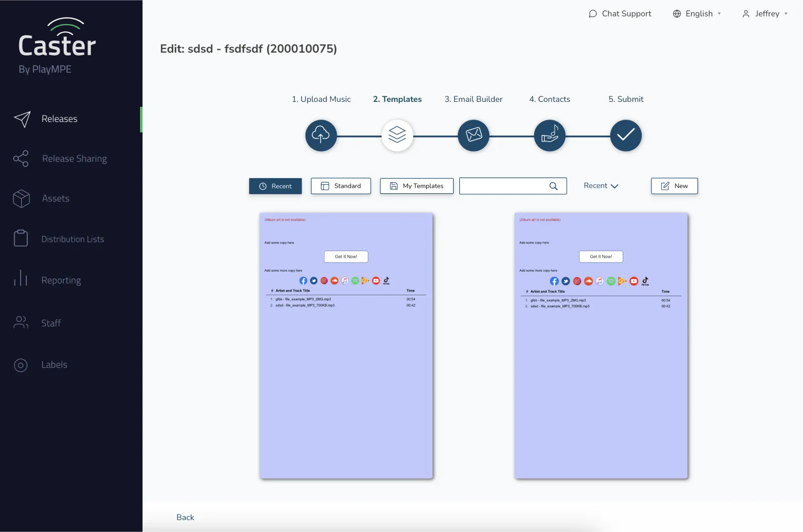Image resolution: width=803 pixels, height=532 pixels.
Task: Open the Release Sharing section
Action: (x=74, y=159)
